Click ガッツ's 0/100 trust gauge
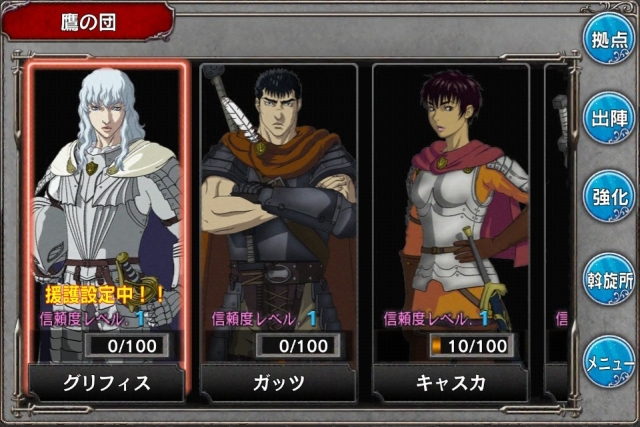Screen dimensions: 640x427 [298, 345]
